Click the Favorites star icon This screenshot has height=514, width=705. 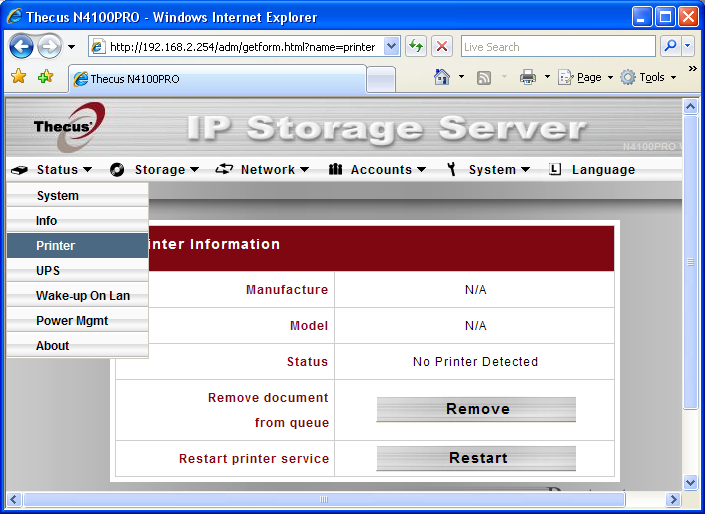pyautogui.click(x=18, y=77)
